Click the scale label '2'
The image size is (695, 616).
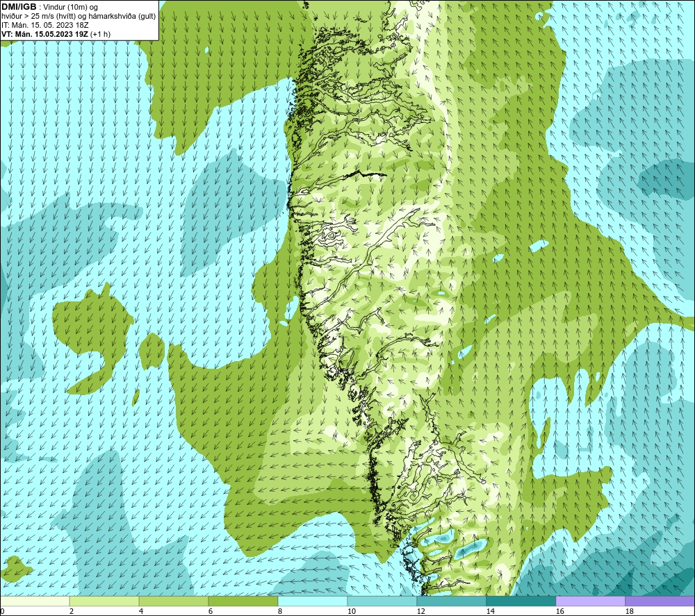click(72, 612)
